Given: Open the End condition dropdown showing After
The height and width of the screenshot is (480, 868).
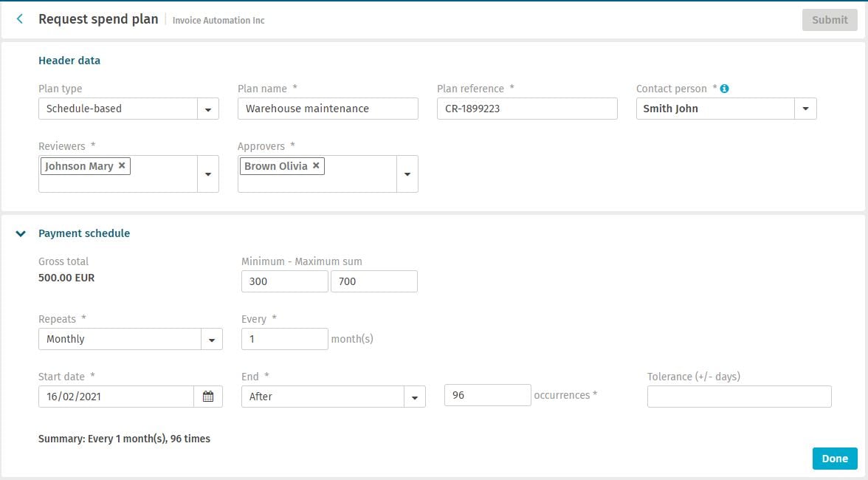Looking at the screenshot, I should pos(415,396).
